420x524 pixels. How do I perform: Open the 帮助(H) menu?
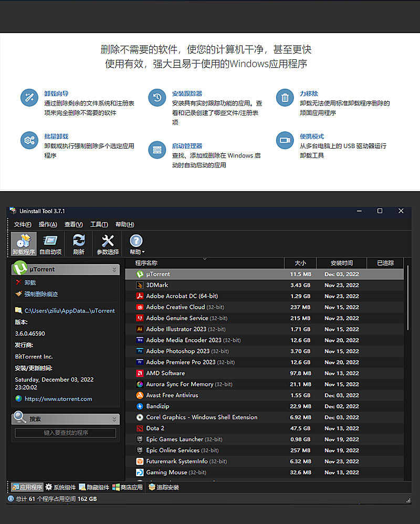pos(124,224)
